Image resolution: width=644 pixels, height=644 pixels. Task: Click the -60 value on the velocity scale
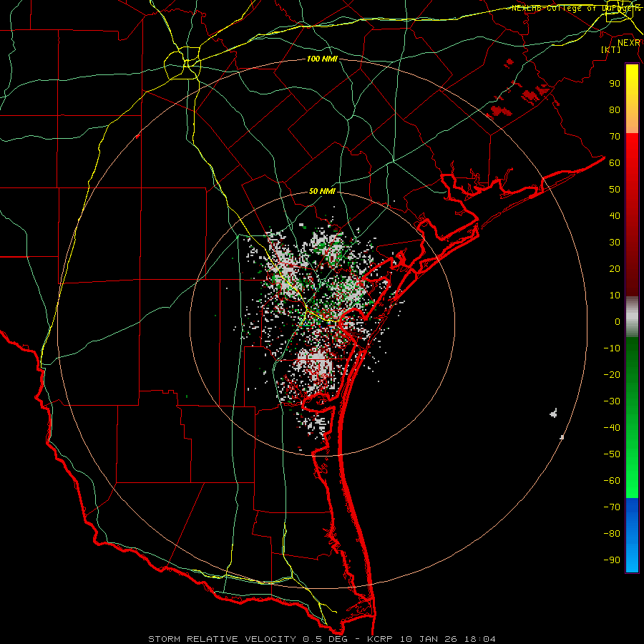[612, 481]
